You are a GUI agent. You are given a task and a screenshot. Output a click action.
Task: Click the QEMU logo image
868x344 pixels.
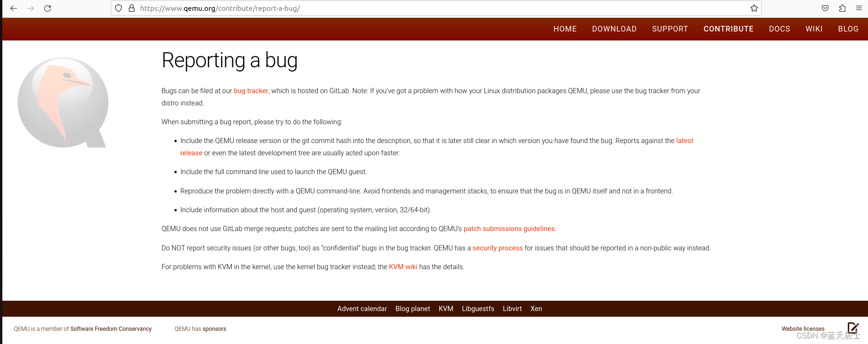click(63, 103)
